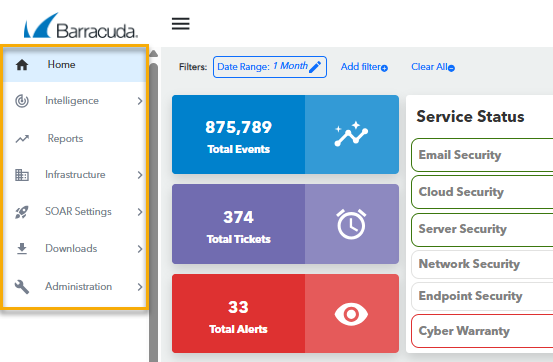Click the Reports trend line icon
Screen dimensions: 553x362
point(22,139)
